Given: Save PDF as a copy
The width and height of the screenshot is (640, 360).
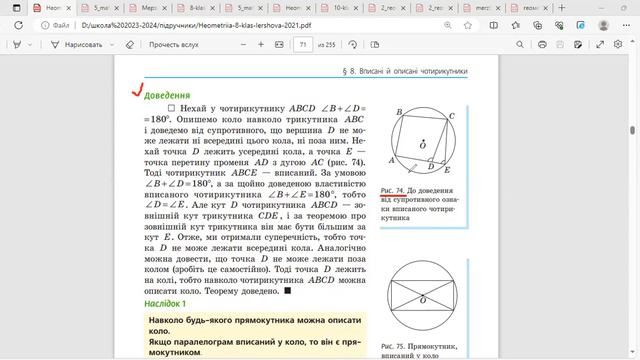Looking at the screenshot, I should coord(578,44).
